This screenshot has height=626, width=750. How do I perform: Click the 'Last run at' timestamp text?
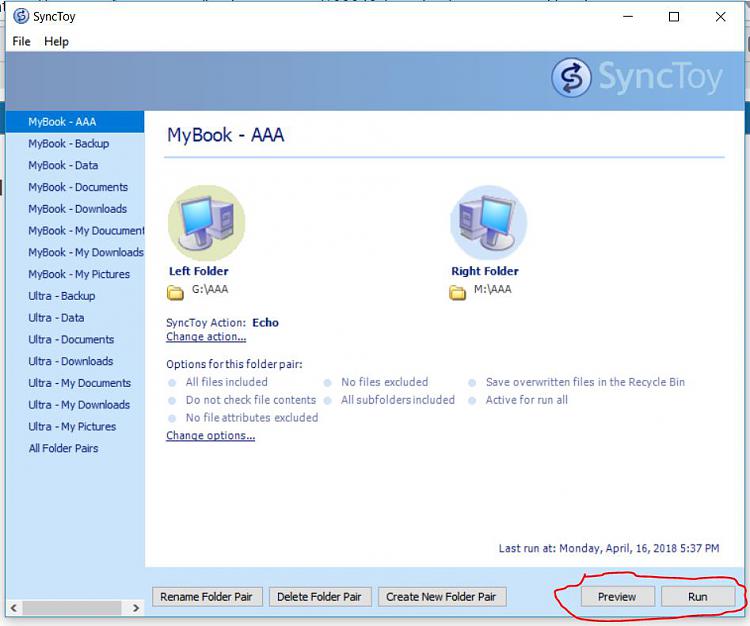[609, 549]
